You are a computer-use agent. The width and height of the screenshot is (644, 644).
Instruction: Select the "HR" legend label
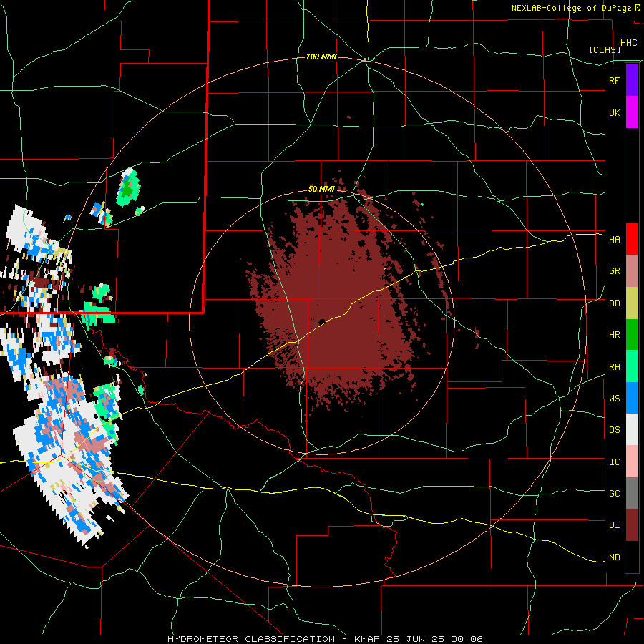614,335
